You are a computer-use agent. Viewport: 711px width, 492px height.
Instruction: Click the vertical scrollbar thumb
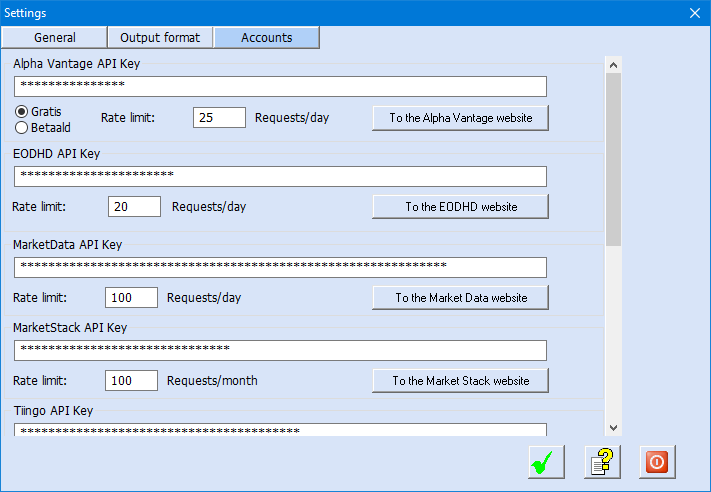pos(614,160)
